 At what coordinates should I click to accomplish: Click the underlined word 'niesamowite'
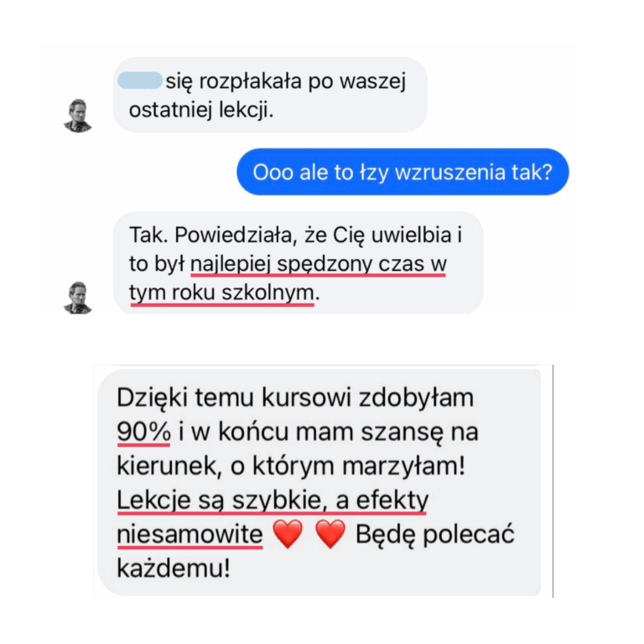[x=190, y=535]
